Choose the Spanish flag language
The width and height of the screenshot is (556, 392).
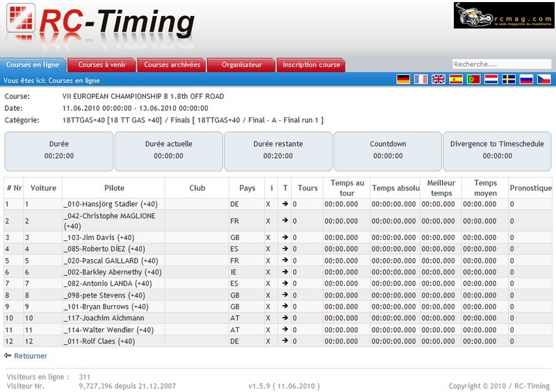click(x=456, y=79)
